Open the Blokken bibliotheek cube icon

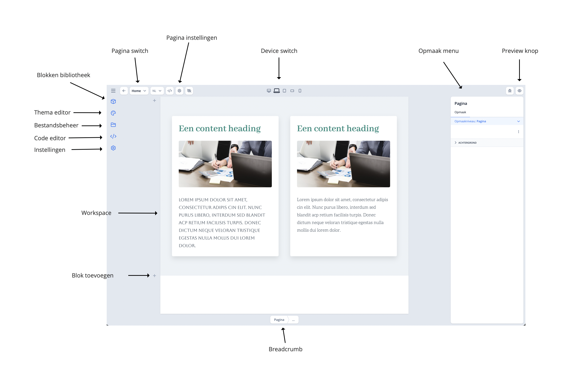[x=113, y=101]
